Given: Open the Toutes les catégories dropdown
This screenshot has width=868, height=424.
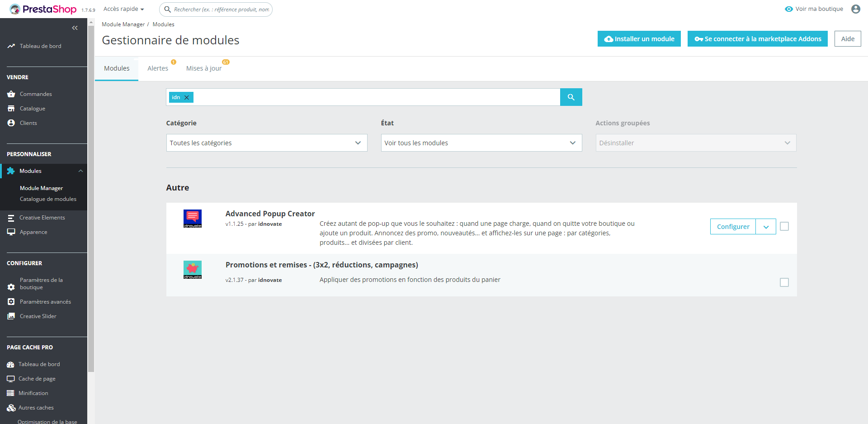Looking at the screenshot, I should 267,143.
